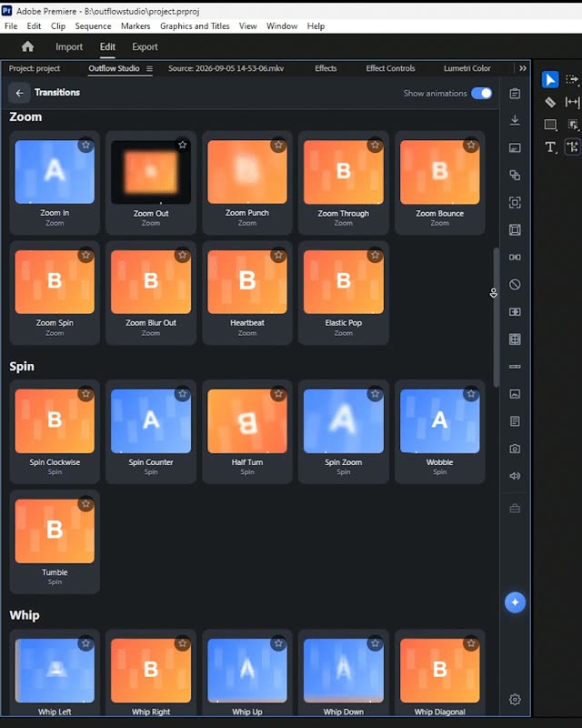This screenshot has width=582, height=728.
Task: Select the Selection arrow tool
Action: point(550,80)
